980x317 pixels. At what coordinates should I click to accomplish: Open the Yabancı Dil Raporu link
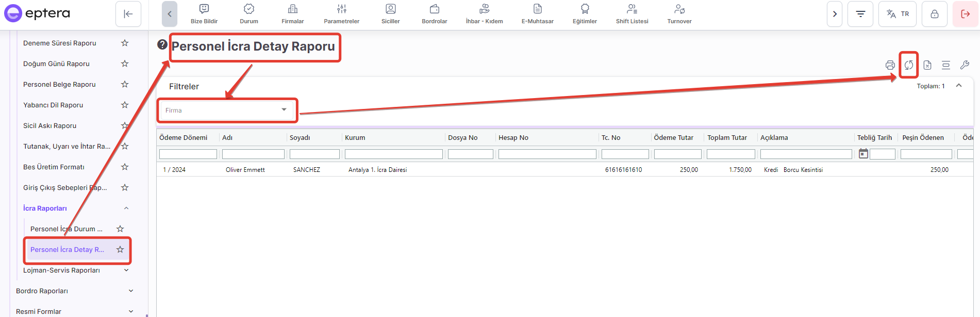point(53,105)
